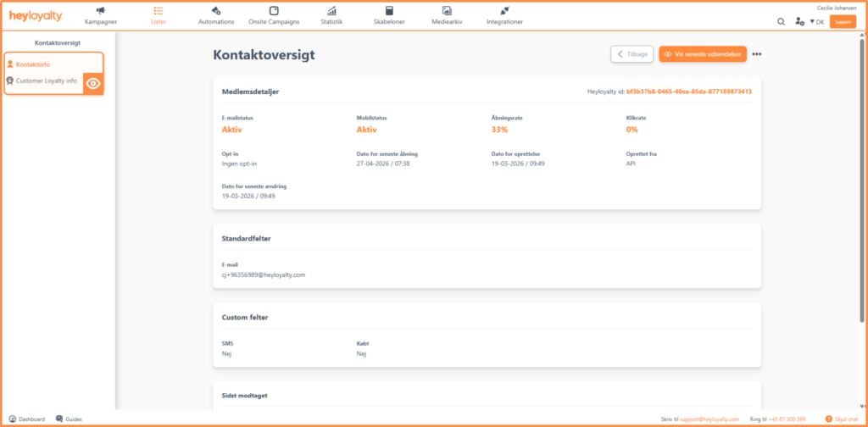This screenshot has height=427, width=868.
Task: Click the Tilbage back button
Action: pyautogui.click(x=632, y=54)
